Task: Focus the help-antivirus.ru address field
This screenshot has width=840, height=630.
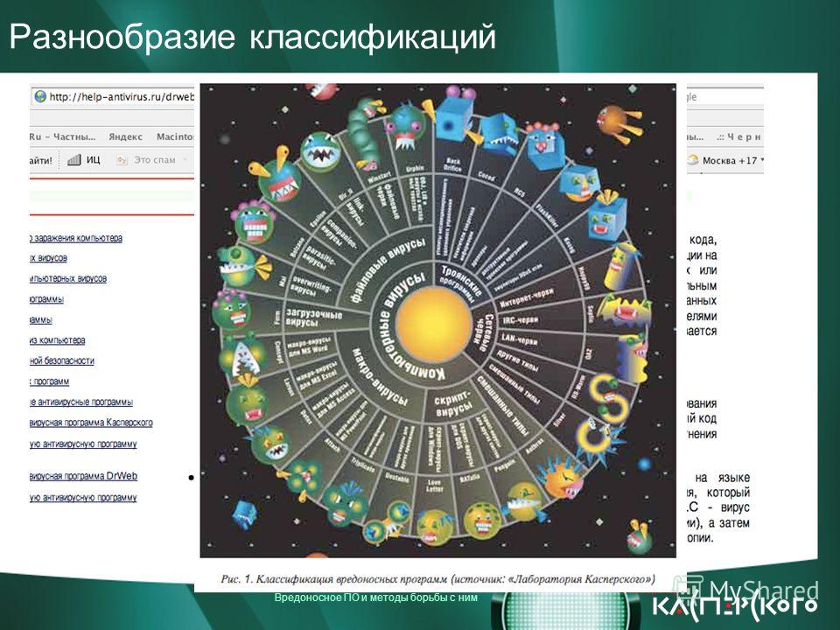Action: coord(113,96)
